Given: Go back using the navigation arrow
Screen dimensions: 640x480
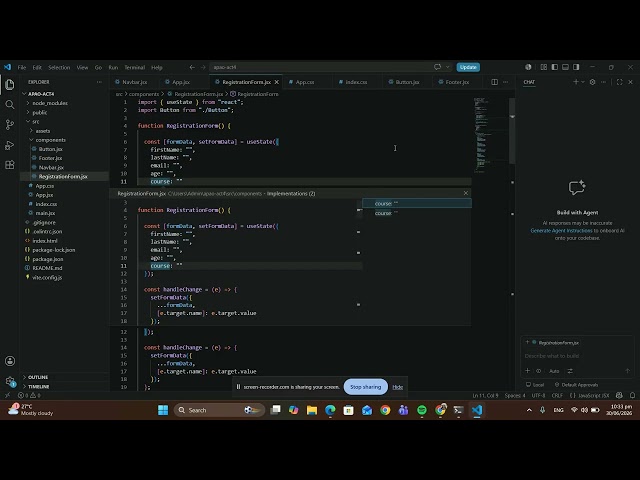Looking at the screenshot, I should tap(192, 67).
